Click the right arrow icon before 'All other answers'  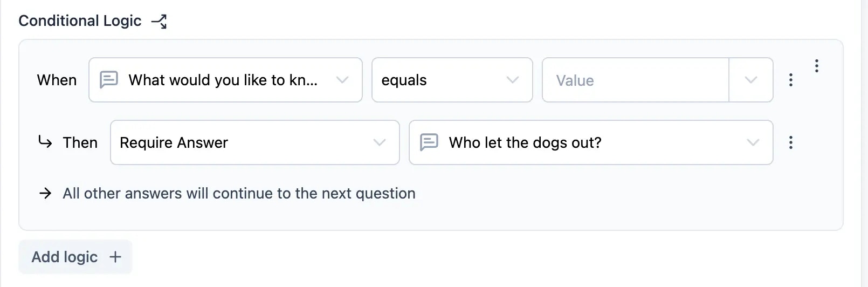point(46,193)
